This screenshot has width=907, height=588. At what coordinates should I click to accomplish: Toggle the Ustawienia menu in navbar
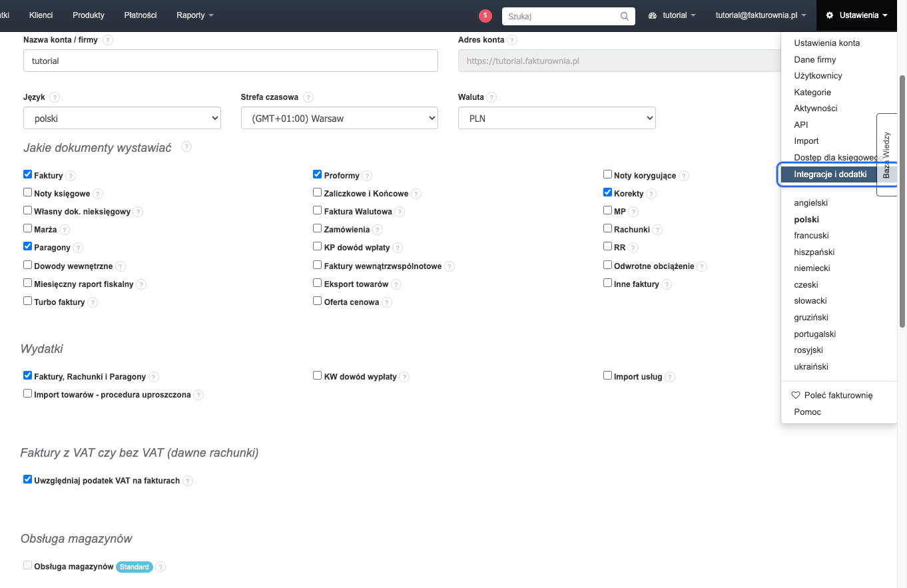point(856,15)
